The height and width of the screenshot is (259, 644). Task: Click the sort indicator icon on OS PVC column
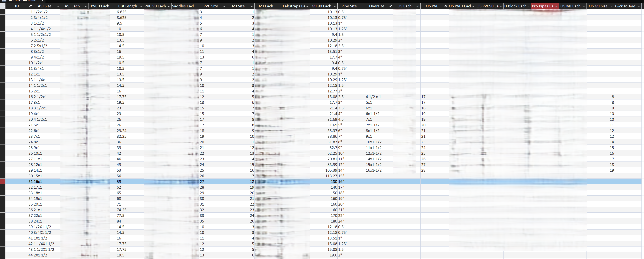tap(445, 6)
